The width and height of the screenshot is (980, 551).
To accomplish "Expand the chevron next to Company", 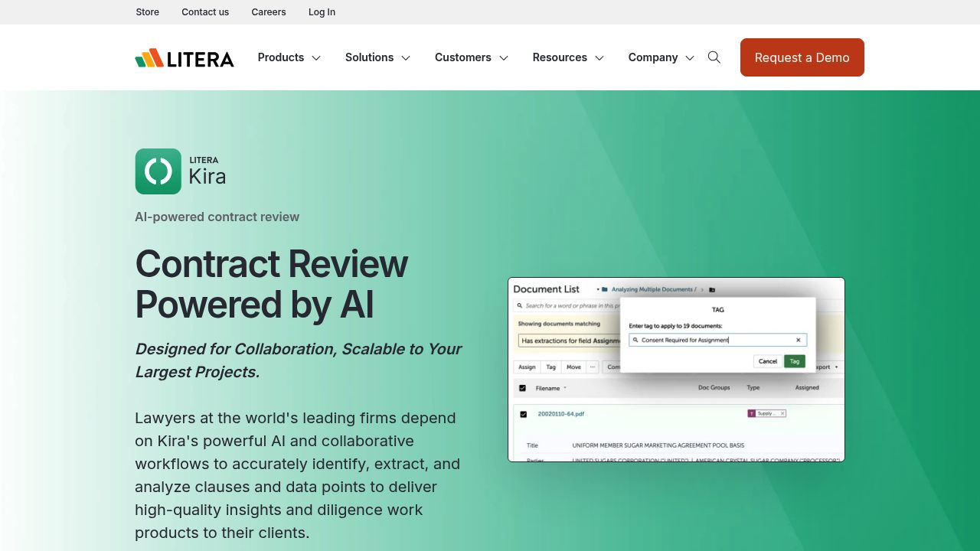I will [x=690, y=58].
